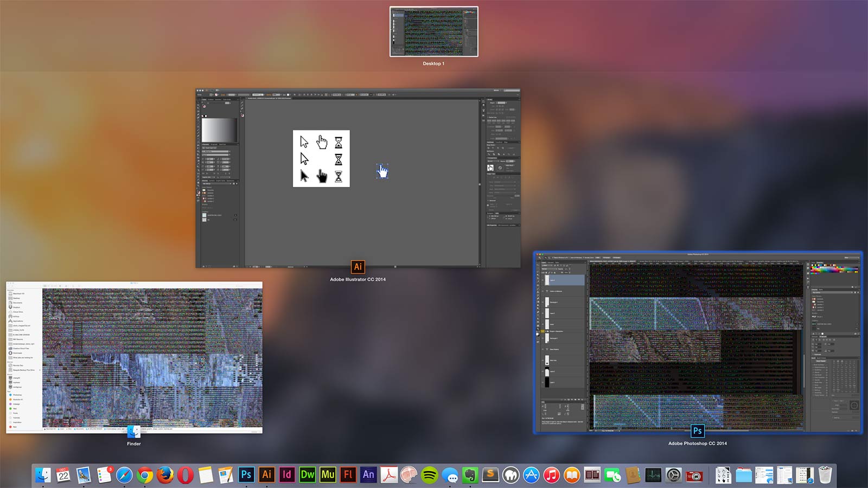
Task: Switch to the Desktop 1 space thumbnail
Action: pyautogui.click(x=434, y=31)
